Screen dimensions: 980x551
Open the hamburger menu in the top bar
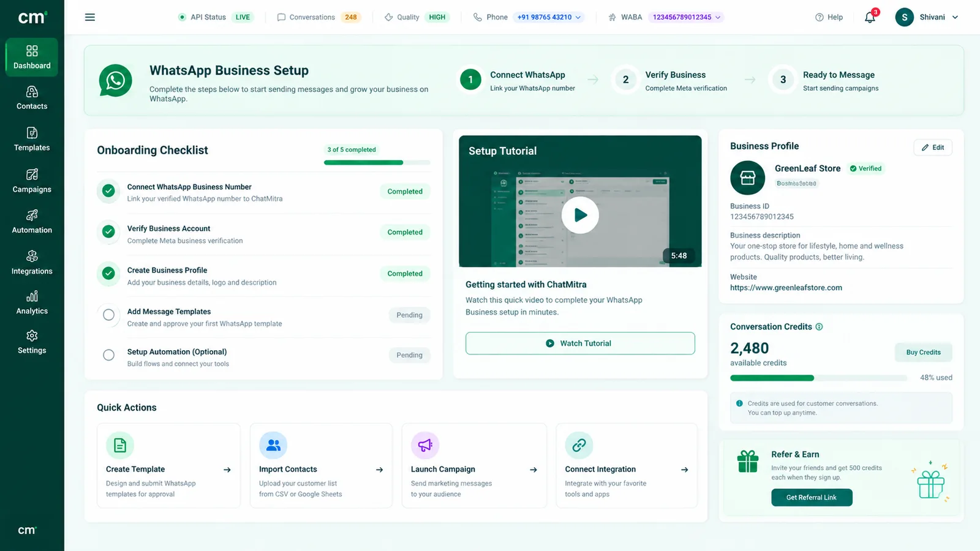(x=90, y=17)
